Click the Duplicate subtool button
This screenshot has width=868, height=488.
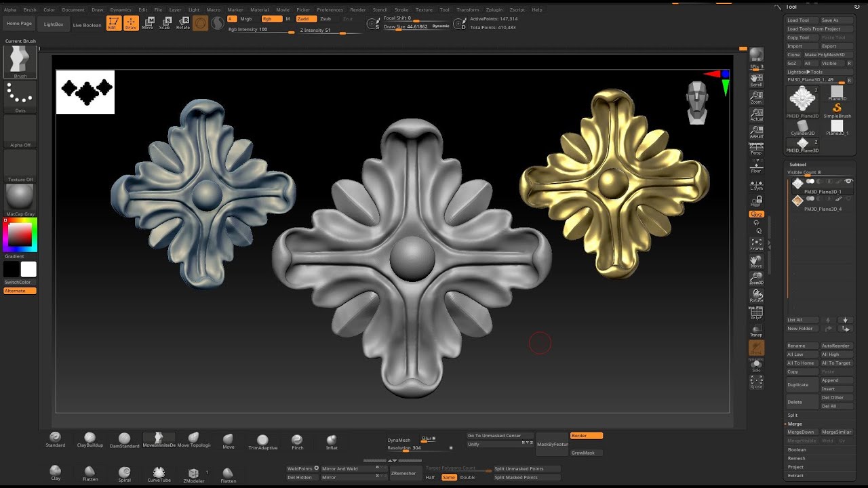click(x=802, y=385)
